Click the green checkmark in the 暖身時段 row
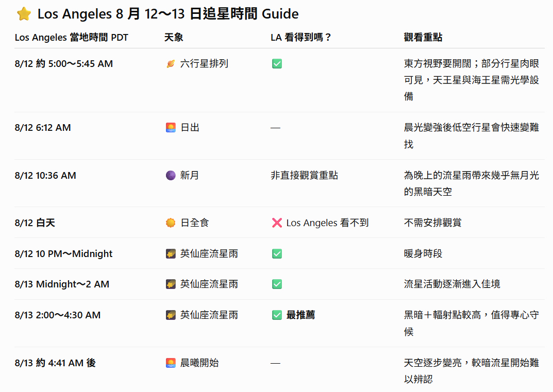This screenshot has width=553, height=392. click(x=277, y=254)
